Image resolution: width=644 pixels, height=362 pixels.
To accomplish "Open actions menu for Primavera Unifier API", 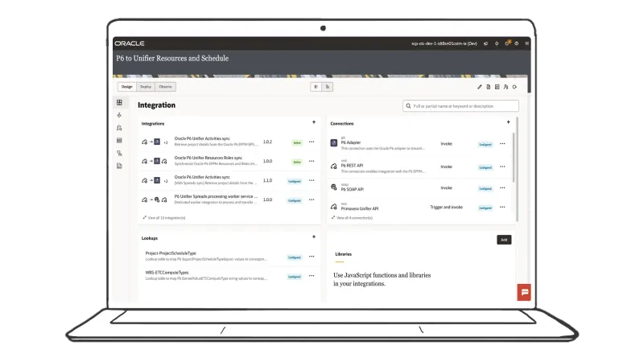I will [x=502, y=208].
